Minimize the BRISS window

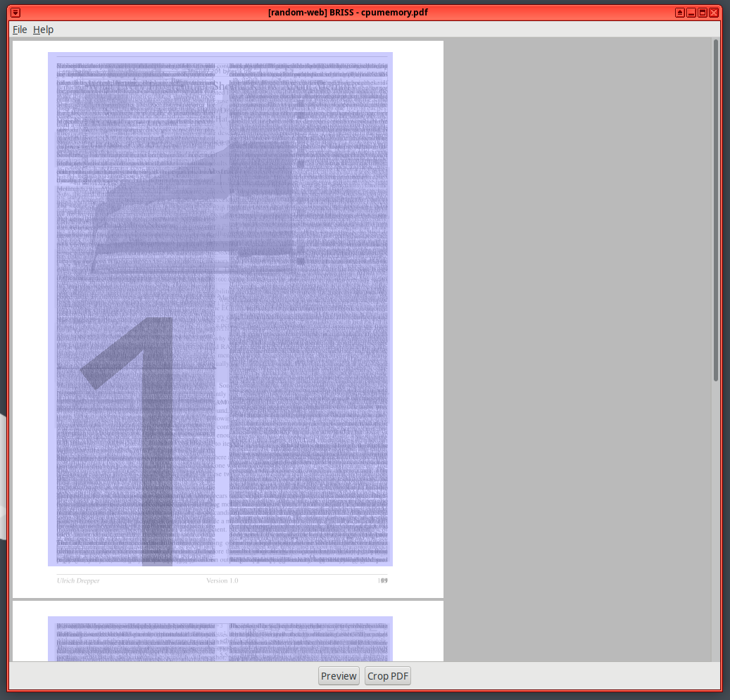pyautogui.click(x=691, y=13)
